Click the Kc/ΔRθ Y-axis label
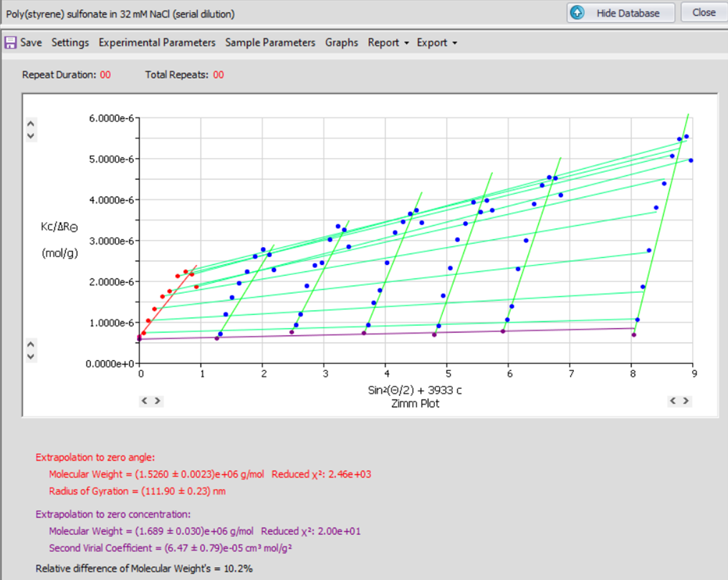The height and width of the screenshot is (580, 728). point(59,227)
